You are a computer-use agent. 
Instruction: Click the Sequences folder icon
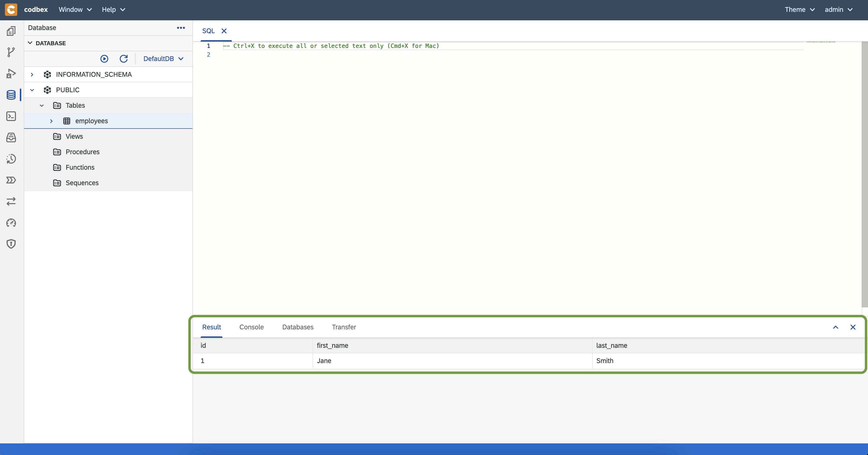click(57, 183)
